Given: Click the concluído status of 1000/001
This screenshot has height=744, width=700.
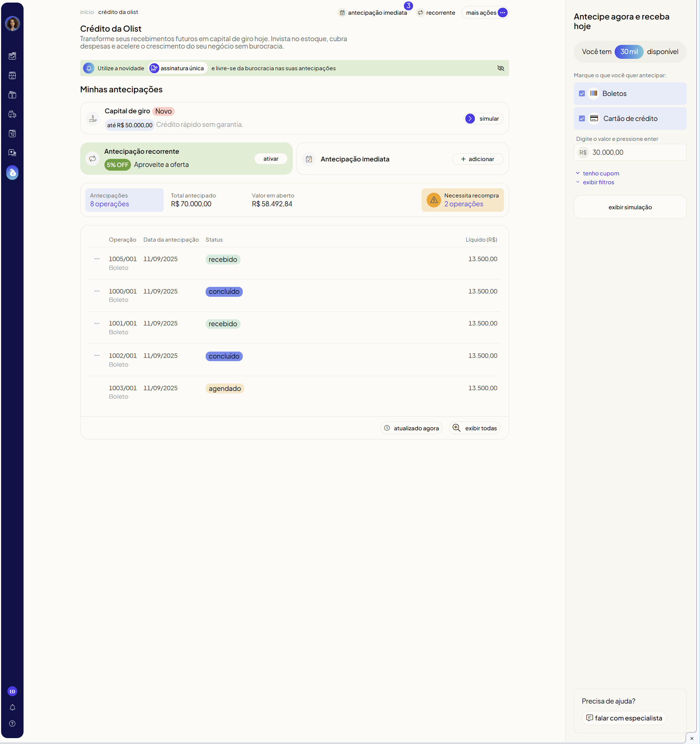Looking at the screenshot, I should [x=224, y=292].
